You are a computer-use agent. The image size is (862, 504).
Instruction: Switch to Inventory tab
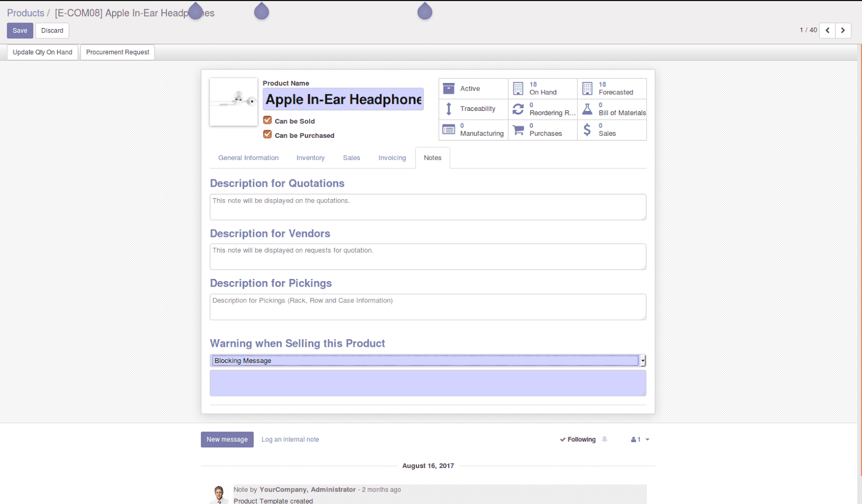310,158
